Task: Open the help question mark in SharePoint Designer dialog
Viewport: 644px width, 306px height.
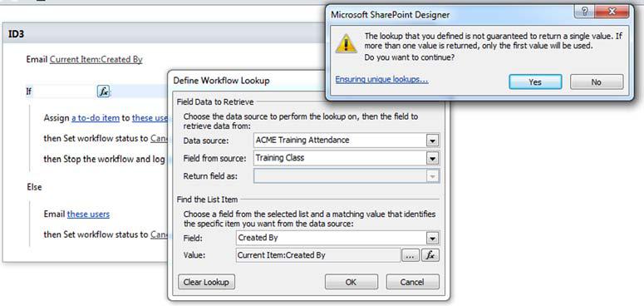Action: tap(584, 12)
